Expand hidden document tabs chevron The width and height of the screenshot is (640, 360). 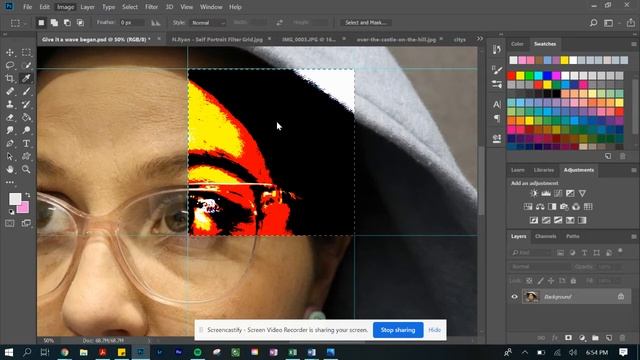point(480,39)
